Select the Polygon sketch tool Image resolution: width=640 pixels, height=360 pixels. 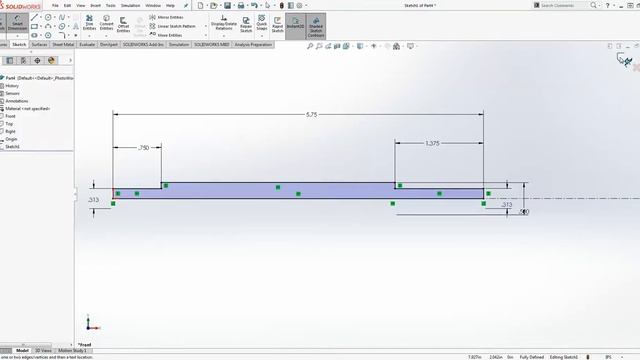[48, 35]
